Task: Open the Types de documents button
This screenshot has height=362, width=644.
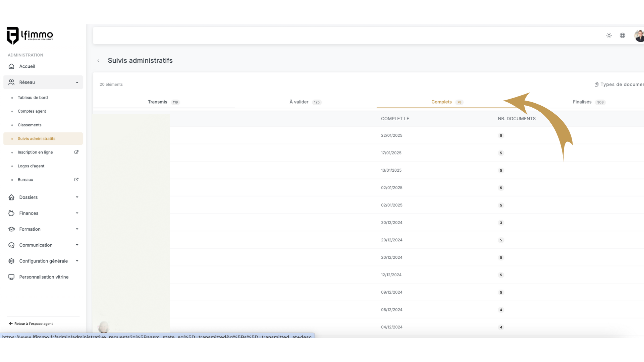Action: point(619,84)
